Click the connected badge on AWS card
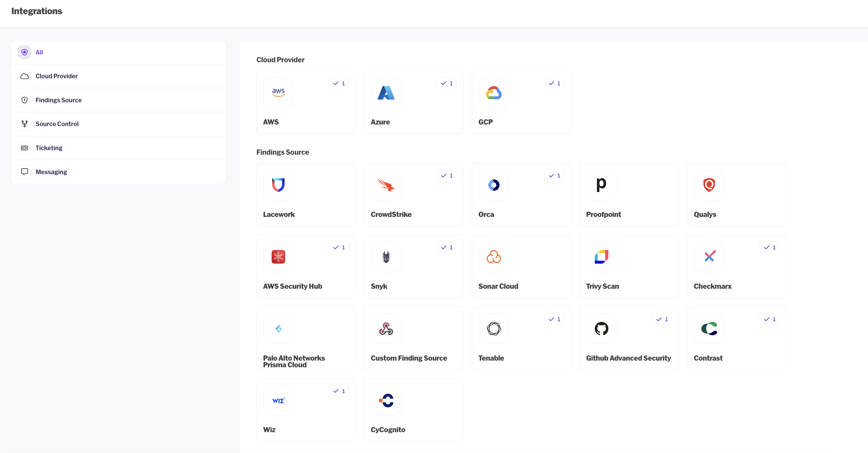868x453 pixels. (x=339, y=83)
